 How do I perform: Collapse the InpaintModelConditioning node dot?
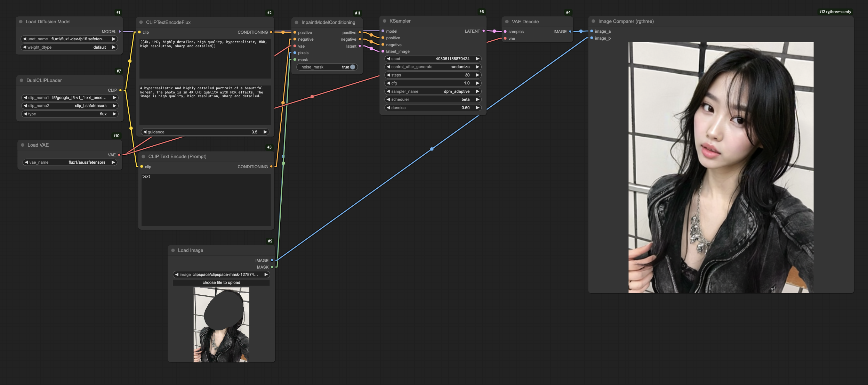pos(297,22)
